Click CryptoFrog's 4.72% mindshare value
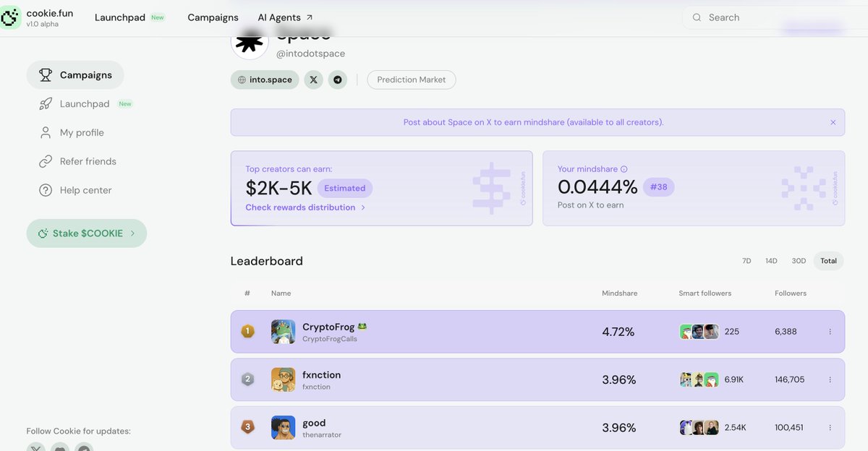The height and width of the screenshot is (451, 868). (x=618, y=332)
